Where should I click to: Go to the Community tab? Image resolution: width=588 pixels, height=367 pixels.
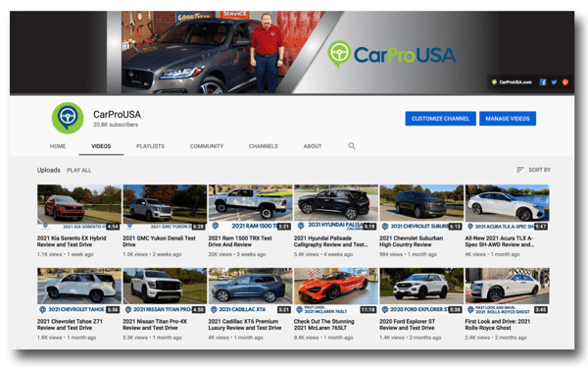coord(207,146)
